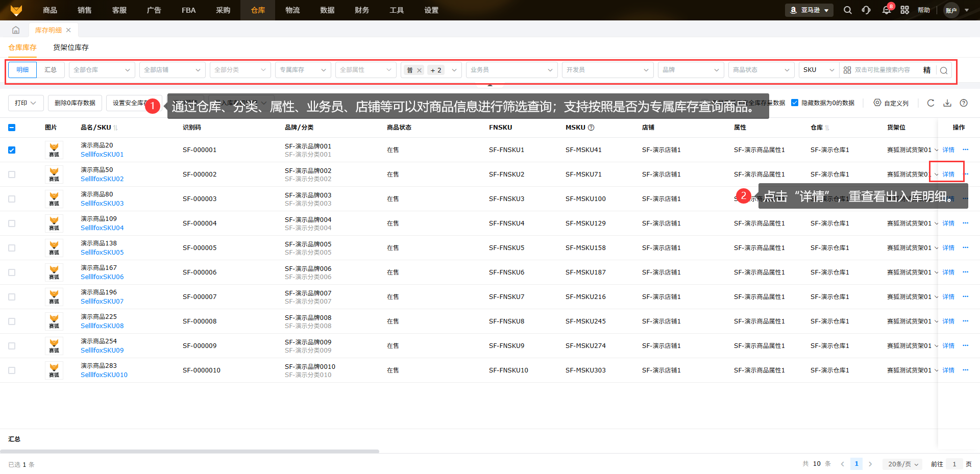Download the inventory export
Image resolution: width=980 pixels, height=474 pixels.
pyautogui.click(x=947, y=103)
